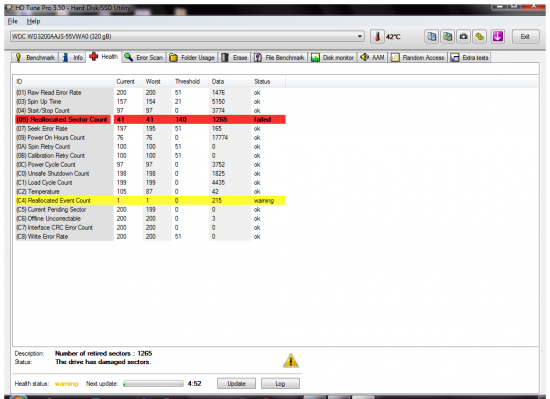This screenshot has height=399, width=550.
Task: Select the (C2) Temperature row
Action: pos(150,191)
